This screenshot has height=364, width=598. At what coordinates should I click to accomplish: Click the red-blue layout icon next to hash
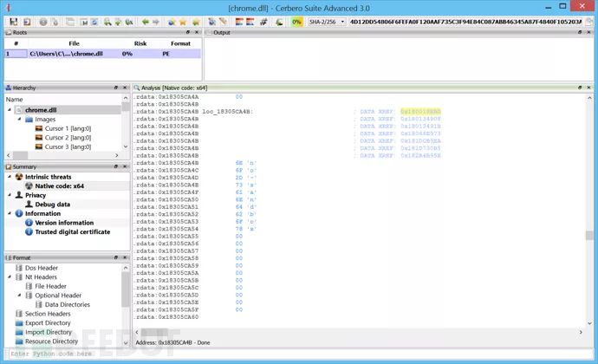[250, 23]
